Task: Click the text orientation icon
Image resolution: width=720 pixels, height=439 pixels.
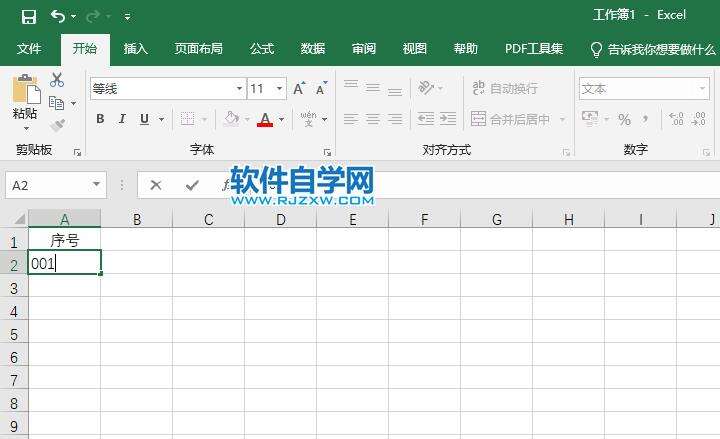Action: (426, 87)
